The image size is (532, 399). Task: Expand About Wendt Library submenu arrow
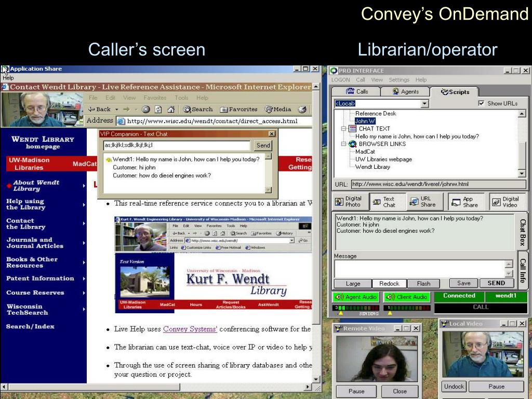tap(84, 185)
